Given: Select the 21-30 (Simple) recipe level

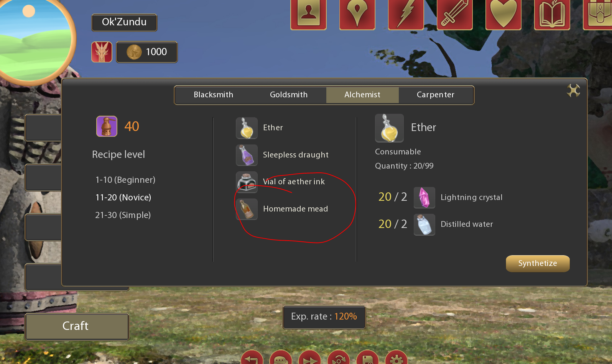Looking at the screenshot, I should click(123, 215).
